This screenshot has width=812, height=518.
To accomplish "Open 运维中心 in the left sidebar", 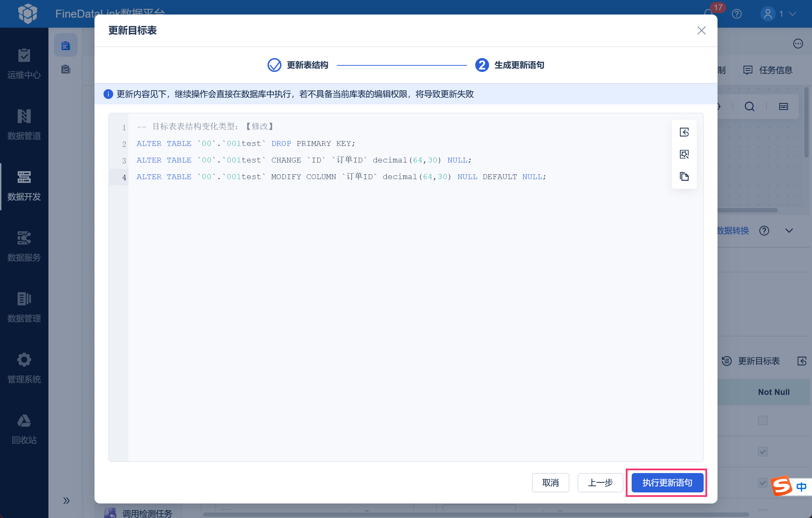I will pyautogui.click(x=24, y=64).
